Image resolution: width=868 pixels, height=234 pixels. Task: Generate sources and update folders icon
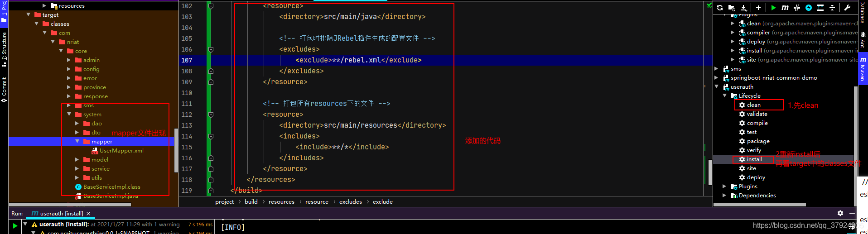[x=732, y=8]
